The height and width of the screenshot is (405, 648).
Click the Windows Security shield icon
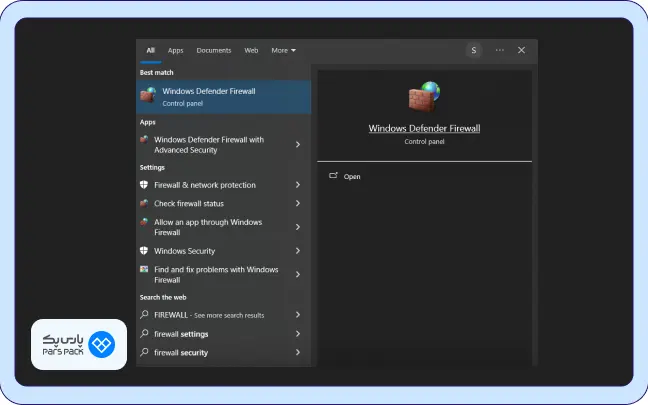click(x=145, y=251)
